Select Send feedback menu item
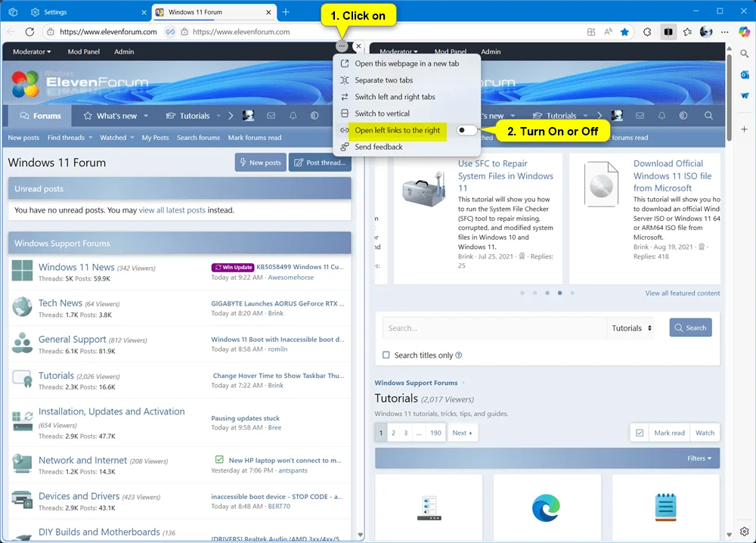This screenshot has height=543, width=756. coord(407,147)
